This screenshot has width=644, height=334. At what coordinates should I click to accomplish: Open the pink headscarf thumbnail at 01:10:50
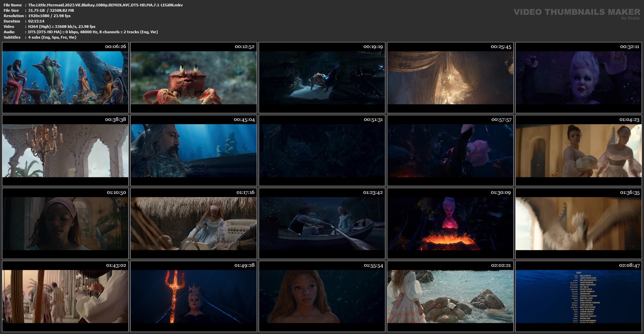[65, 223]
